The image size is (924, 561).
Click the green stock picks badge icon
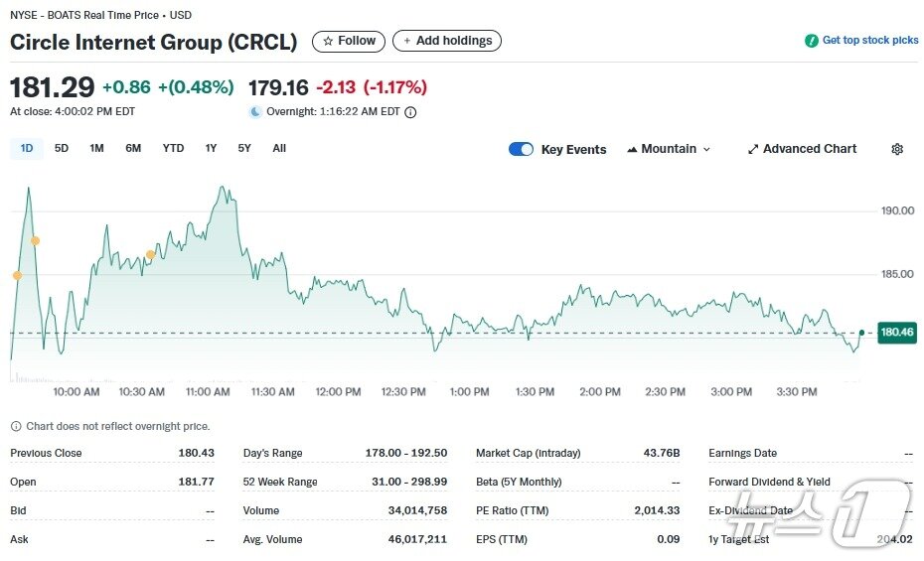point(812,41)
